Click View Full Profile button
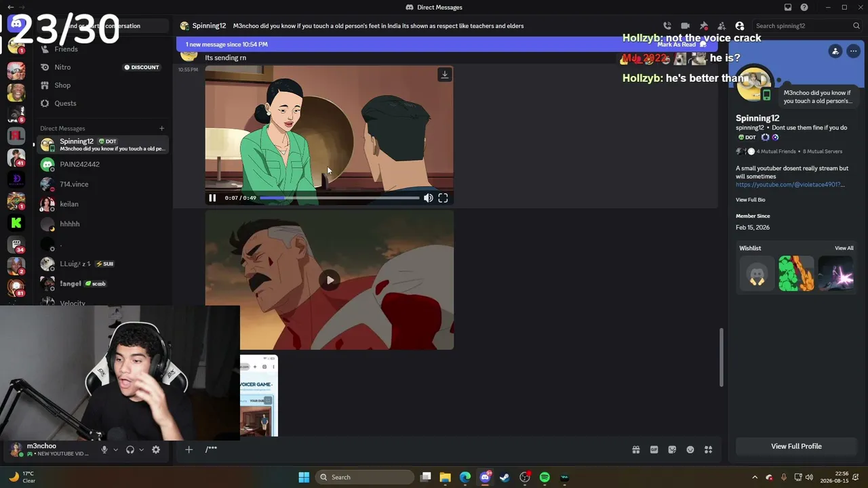 [796, 447]
